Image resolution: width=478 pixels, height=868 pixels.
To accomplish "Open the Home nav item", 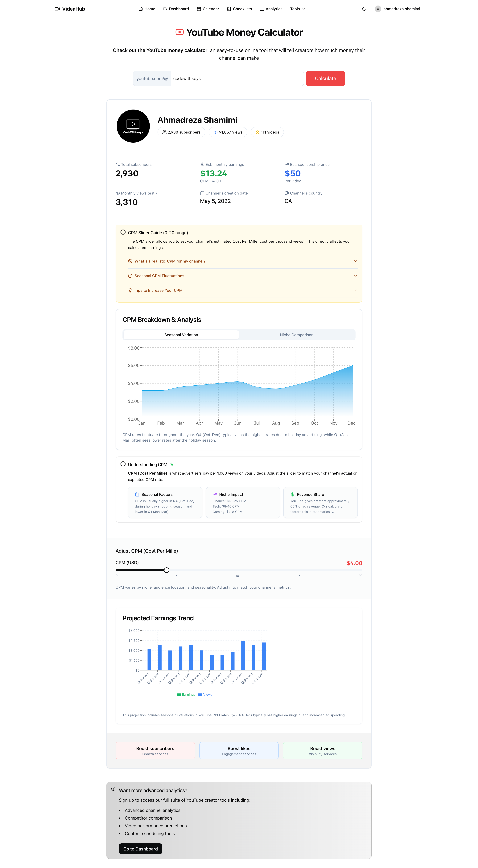I will tap(147, 9).
